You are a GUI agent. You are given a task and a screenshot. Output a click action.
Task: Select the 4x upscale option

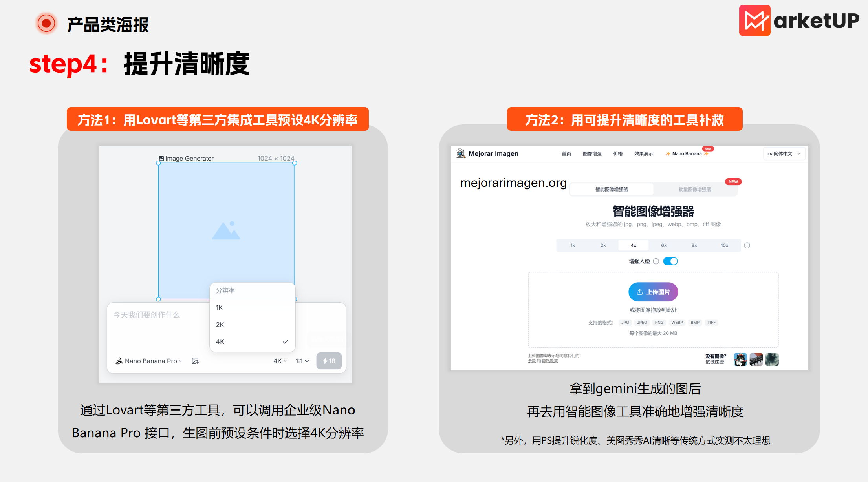coord(634,245)
